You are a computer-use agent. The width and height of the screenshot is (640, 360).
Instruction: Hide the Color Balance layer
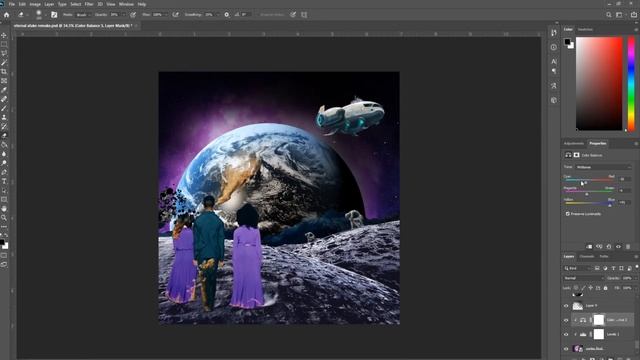(566, 320)
